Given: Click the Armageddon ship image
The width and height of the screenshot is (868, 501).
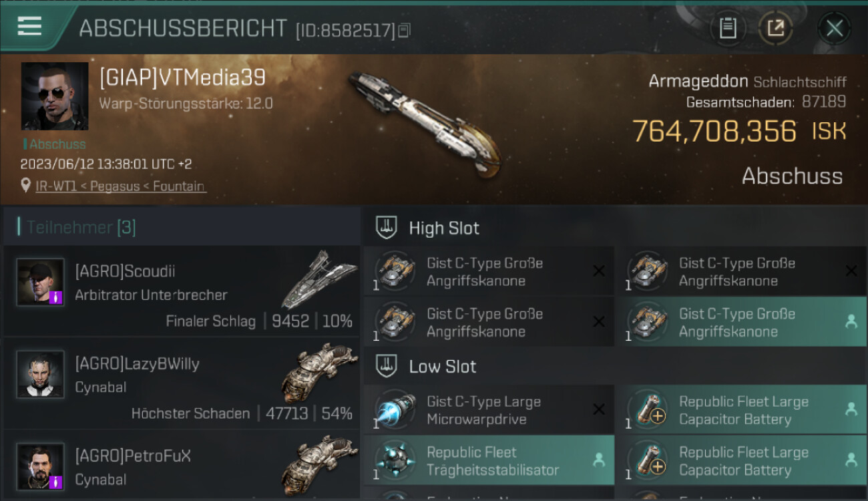Looking at the screenshot, I should [x=423, y=126].
